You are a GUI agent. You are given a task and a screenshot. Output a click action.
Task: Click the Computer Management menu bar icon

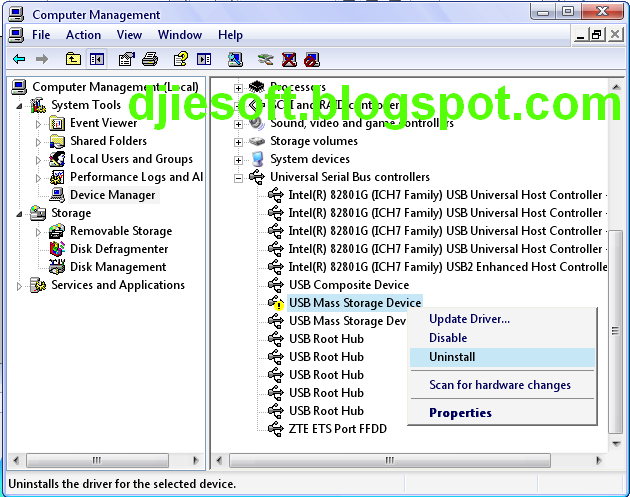coord(16,35)
